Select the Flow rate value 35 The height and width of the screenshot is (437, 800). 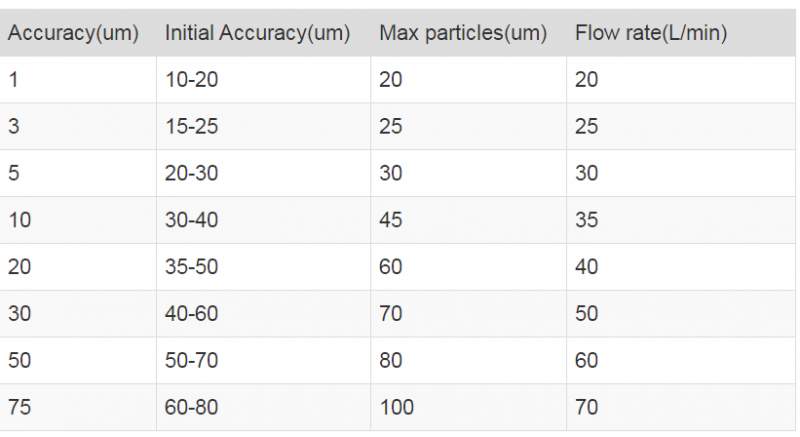pos(587,220)
